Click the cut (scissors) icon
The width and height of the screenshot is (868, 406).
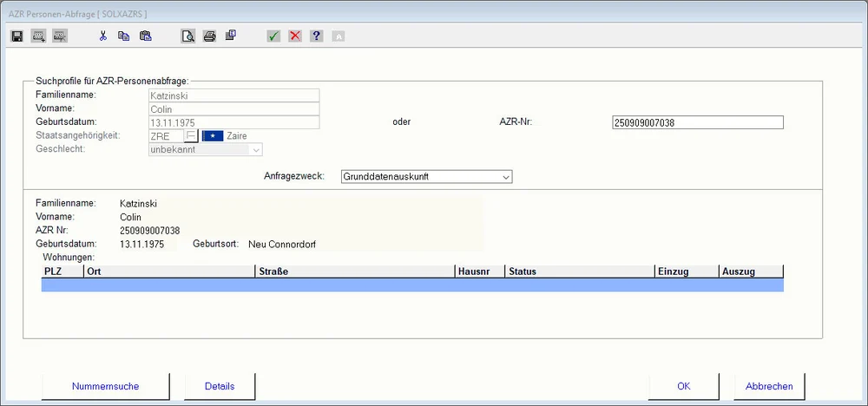[x=102, y=36]
